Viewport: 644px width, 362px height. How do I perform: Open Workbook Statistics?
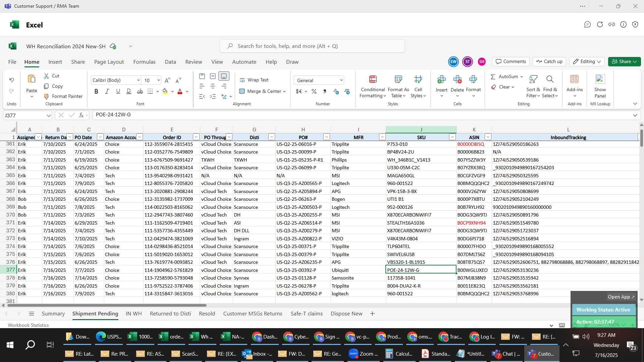[28, 325]
